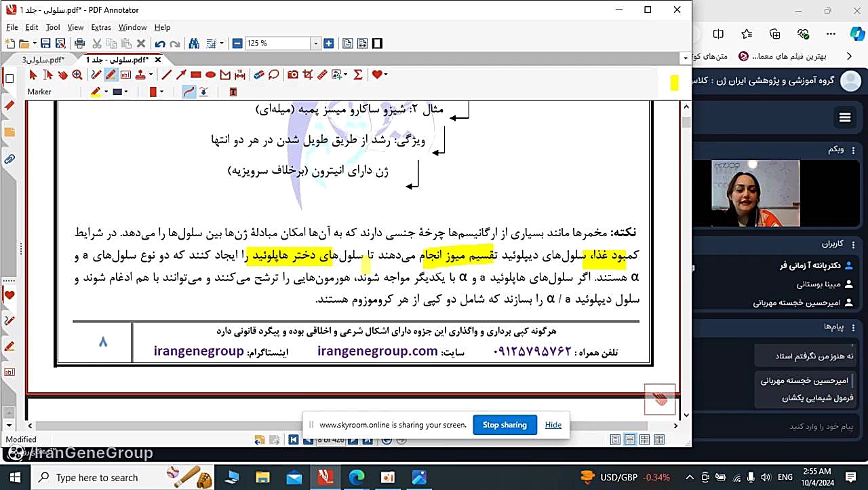Activate the Lasso selection tool
Screen dimensions: 868x490
tap(273, 75)
